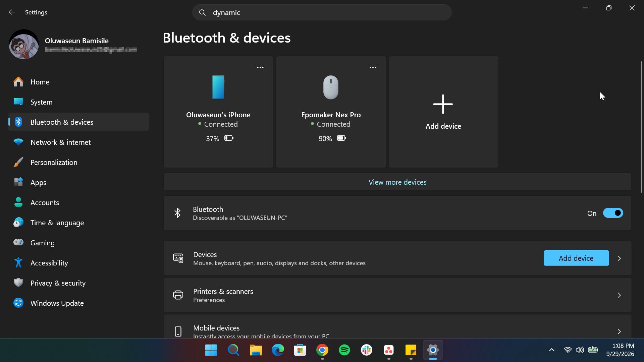Open Windows Update page

78,303
